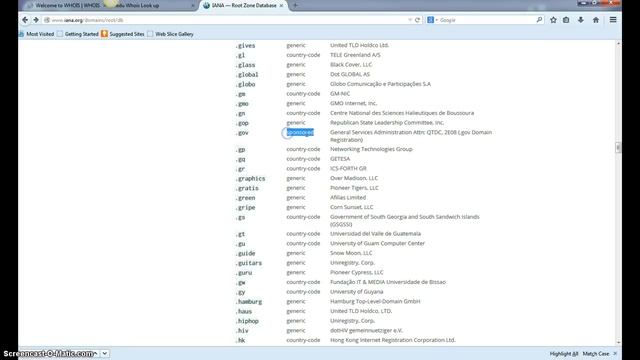Open the .hiv domain link
The height and width of the screenshot is (360, 640).
[x=242, y=331]
